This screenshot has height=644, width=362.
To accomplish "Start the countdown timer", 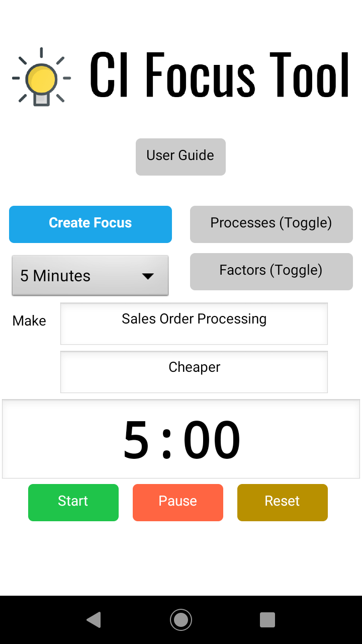I will coord(73,502).
